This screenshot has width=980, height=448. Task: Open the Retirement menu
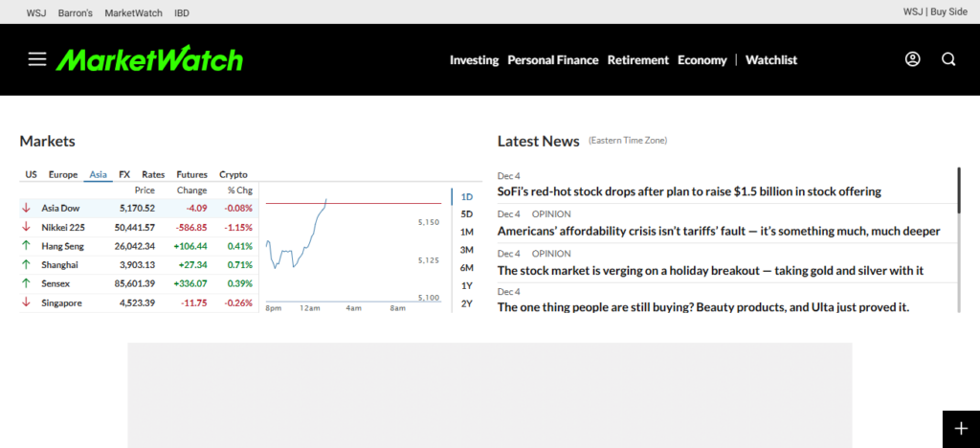coord(638,60)
